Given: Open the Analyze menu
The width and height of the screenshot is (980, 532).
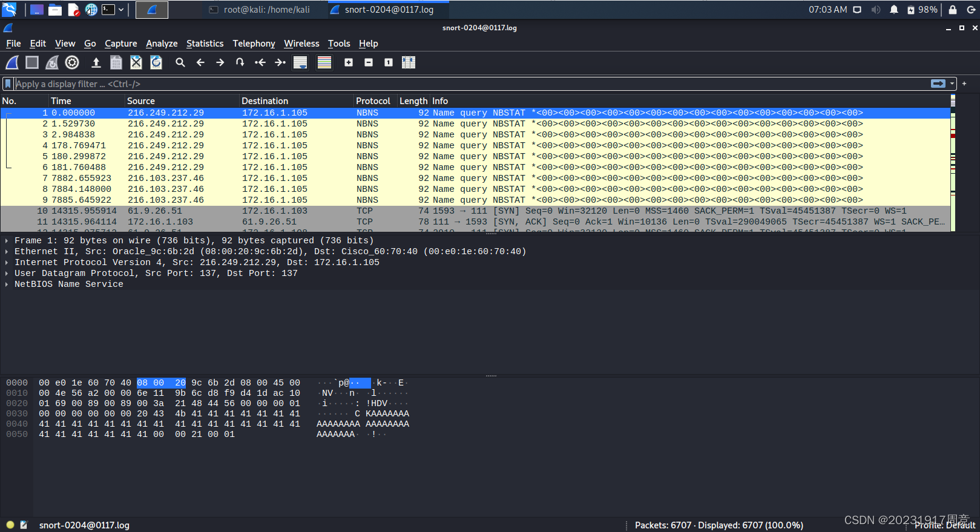Looking at the screenshot, I should click(x=162, y=44).
